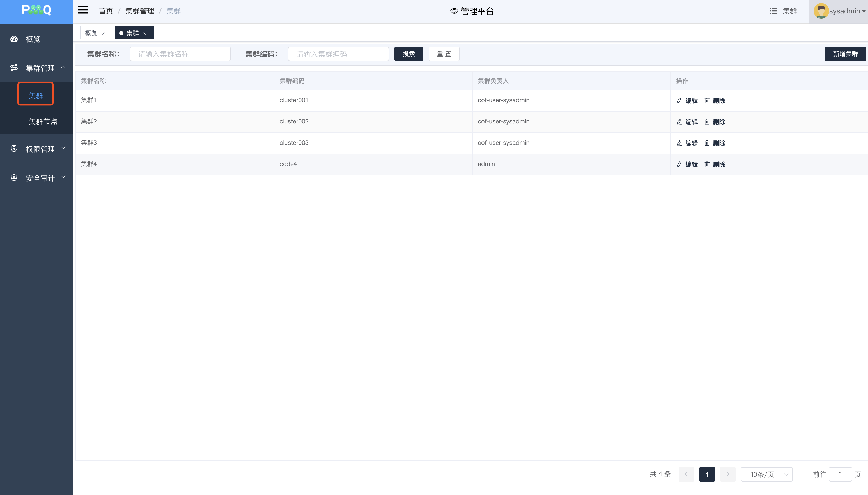
Task: Open sysadmin user dropdown arrow
Action: [864, 11]
